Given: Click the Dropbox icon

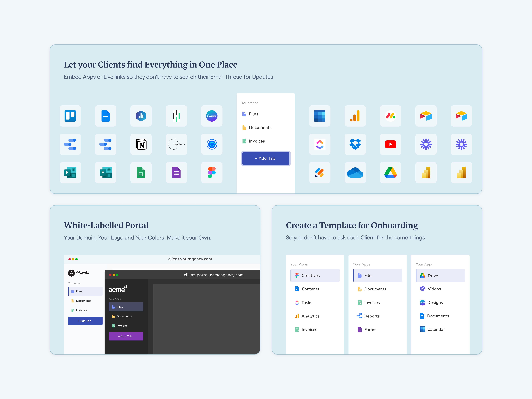Looking at the screenshot, I should 355,144.
